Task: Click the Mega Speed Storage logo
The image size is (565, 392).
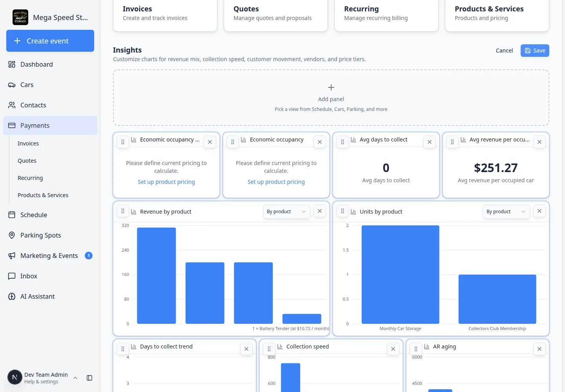Action: click(x=20, y=17)
